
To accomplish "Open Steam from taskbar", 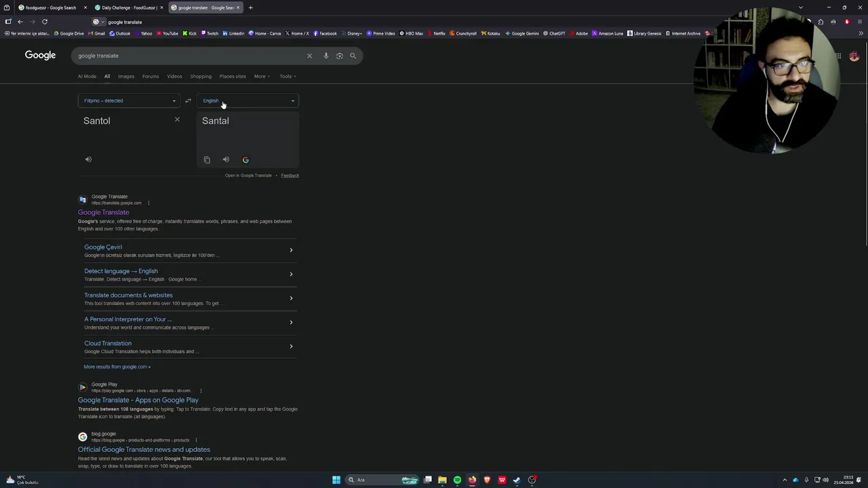I will pyautogui.click(x=517, y=480).
